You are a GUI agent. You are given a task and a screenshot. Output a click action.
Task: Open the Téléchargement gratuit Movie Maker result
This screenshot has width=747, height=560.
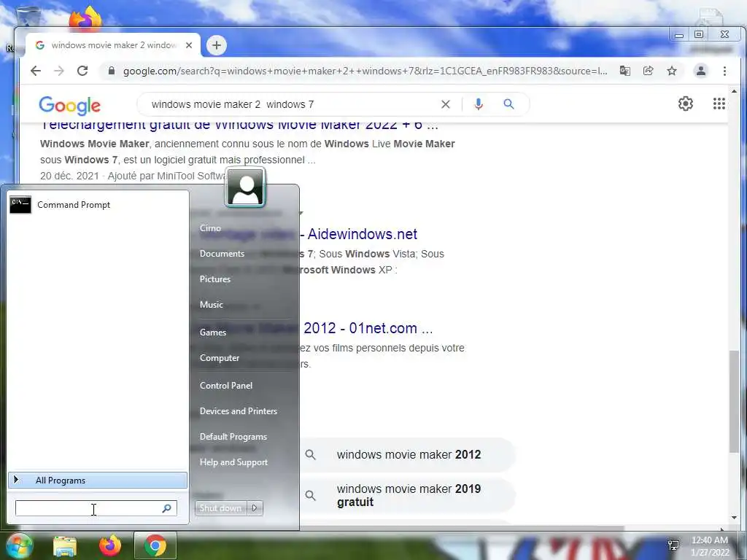pos(239,125)
